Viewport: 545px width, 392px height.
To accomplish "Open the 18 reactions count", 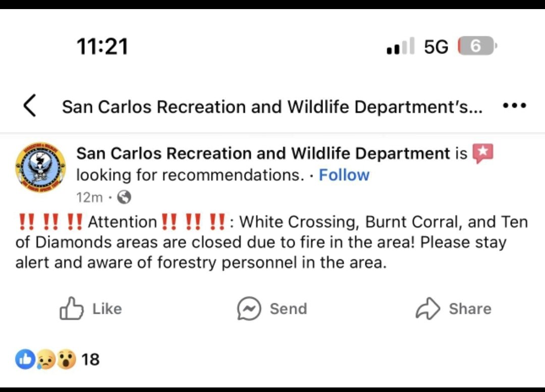I will point(90,359).
